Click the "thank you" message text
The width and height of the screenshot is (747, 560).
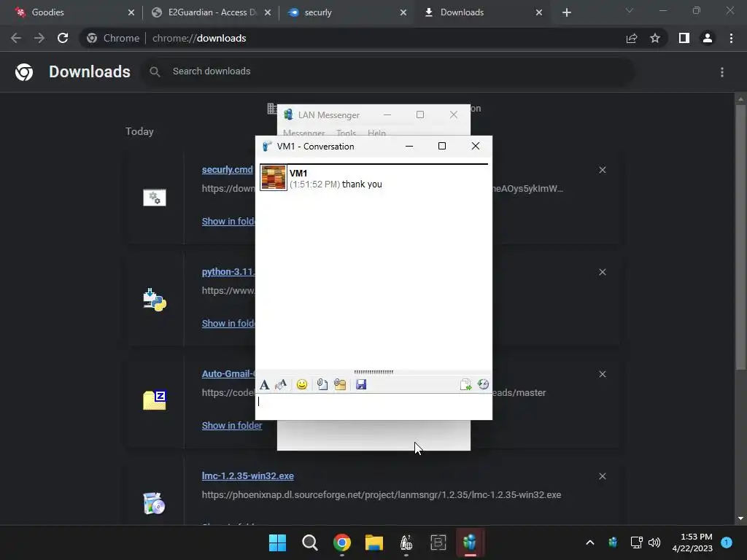point(362,184)
